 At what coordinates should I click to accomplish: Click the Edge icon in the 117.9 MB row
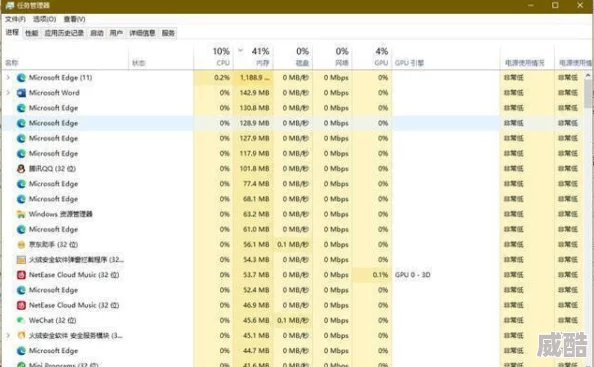point(21,153)
